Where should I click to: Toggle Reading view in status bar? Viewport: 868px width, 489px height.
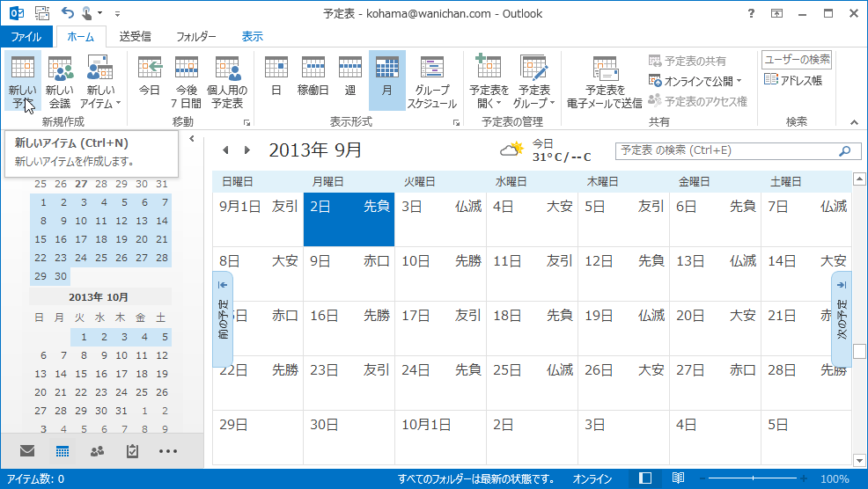678,478
